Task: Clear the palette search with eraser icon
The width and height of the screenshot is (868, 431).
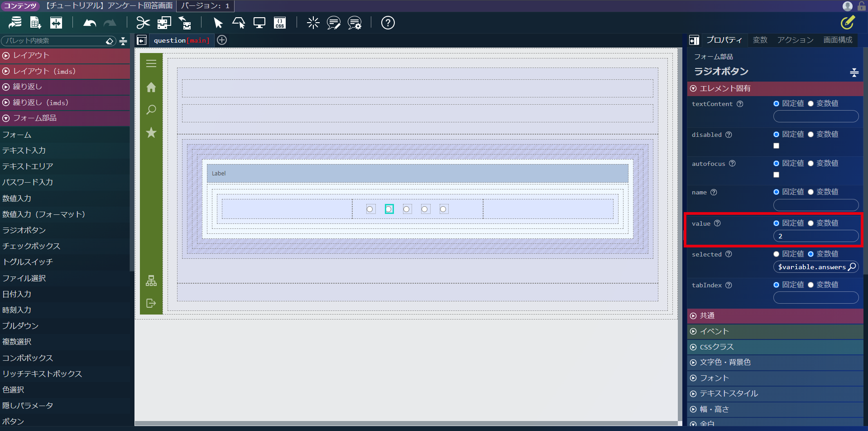Action: [110, 41]
